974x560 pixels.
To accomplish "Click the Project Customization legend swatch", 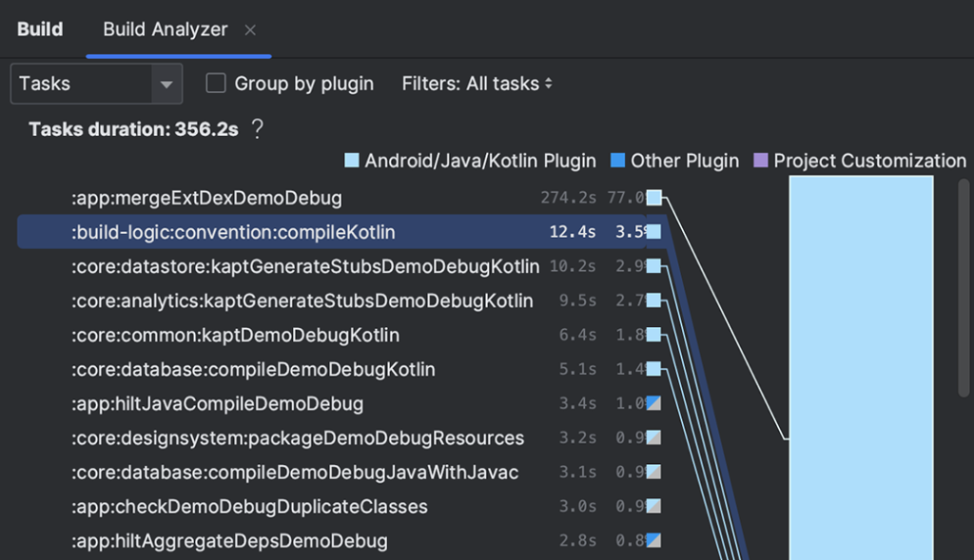I will (761, 161).
